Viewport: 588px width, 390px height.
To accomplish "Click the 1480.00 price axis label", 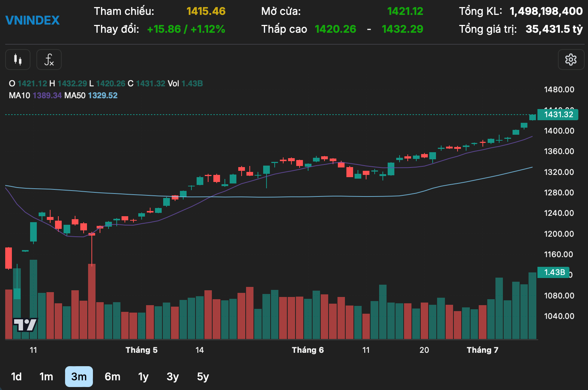I will pyautogui.click(x=559, y=90).
